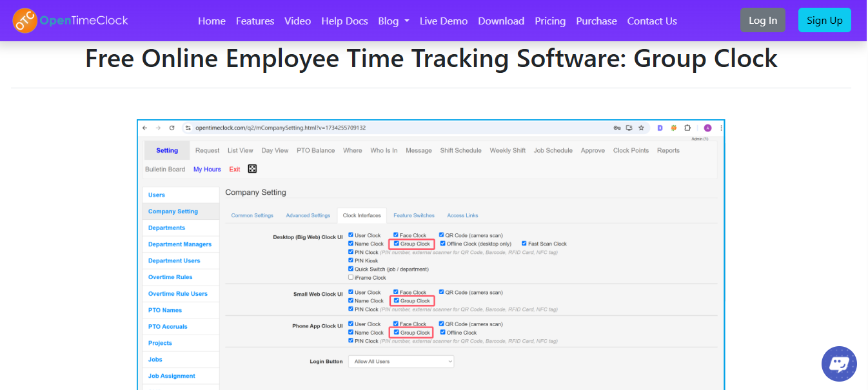This screenshot has width=868, height=390.
Task: Click the password key icon in the address bar
Action: point(617,128)
